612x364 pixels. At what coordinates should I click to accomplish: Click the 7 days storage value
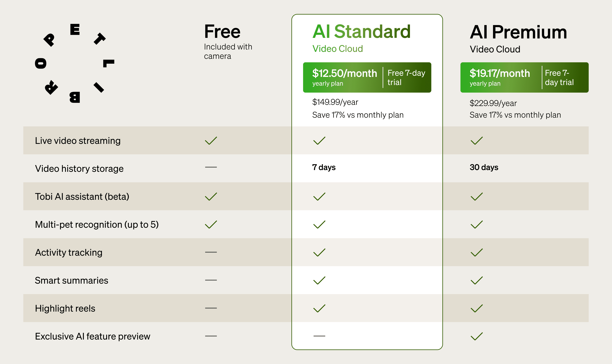pos(324,167)
